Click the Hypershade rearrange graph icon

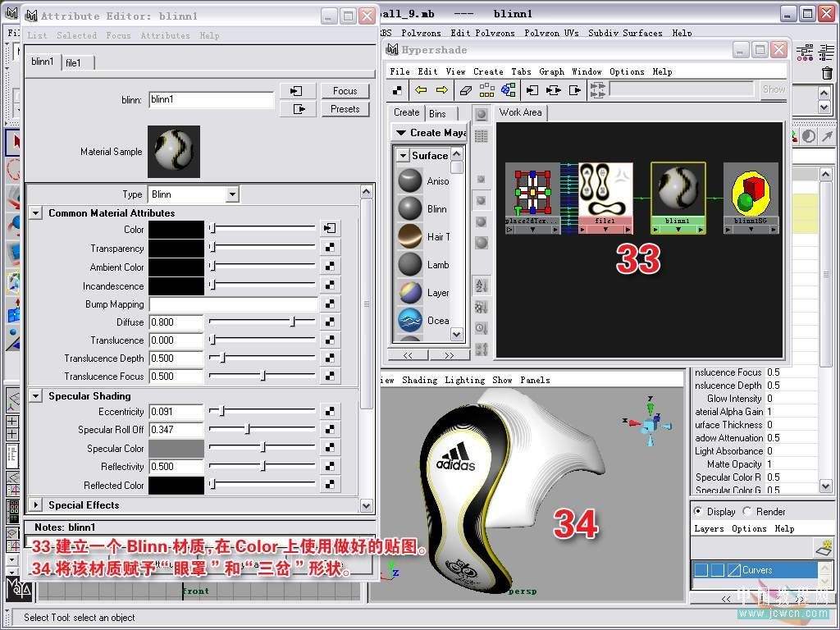(487, 90)
